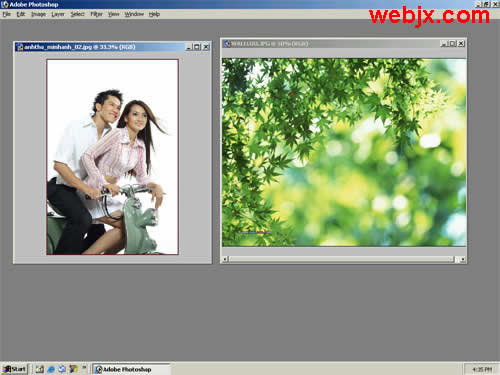Click left scroll arrow in leaves window
The height and width of the screenshot is (375, 500).
225,259
